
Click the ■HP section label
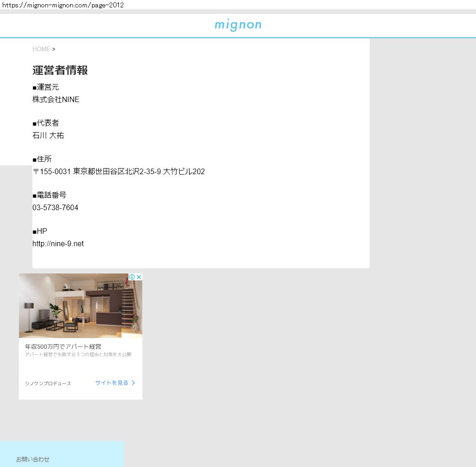click(40, 231)
